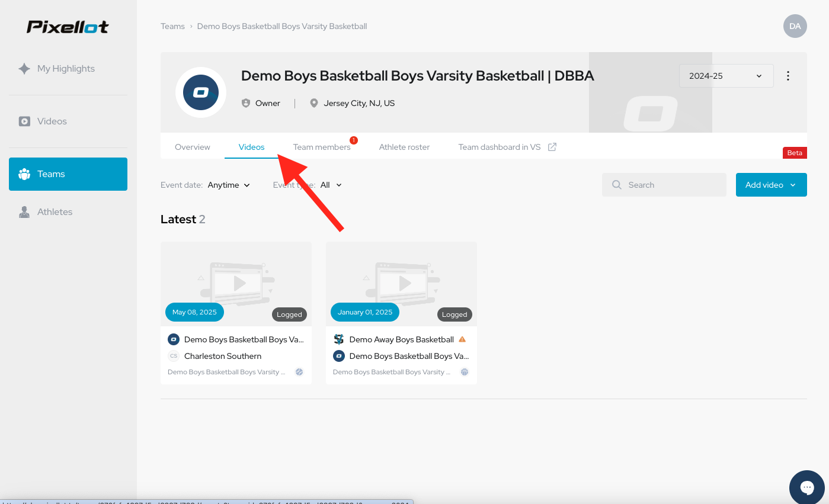
Task: Click Charleston Southern team name
Action: tap(223, 356)
